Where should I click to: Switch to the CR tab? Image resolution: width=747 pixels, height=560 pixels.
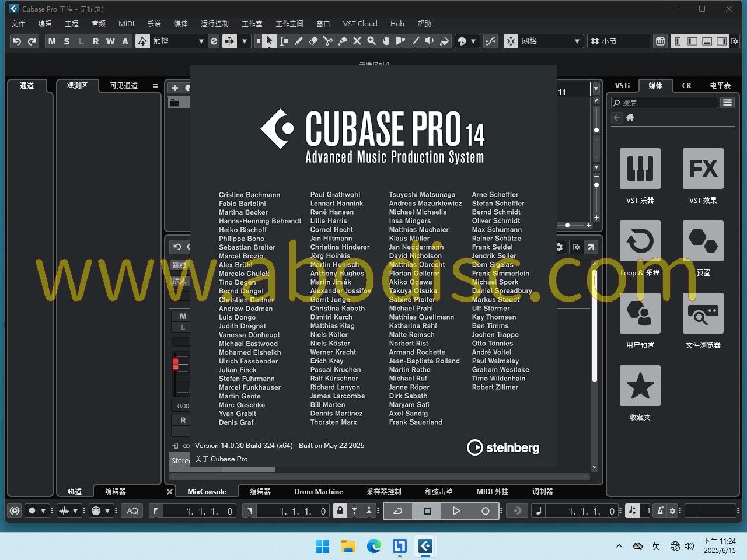(686, 85)
